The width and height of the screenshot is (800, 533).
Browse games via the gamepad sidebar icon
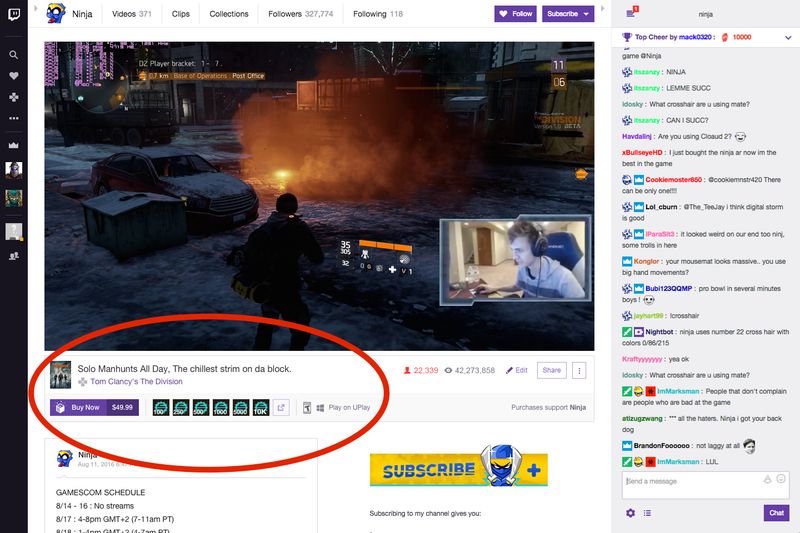coord(14,97)
